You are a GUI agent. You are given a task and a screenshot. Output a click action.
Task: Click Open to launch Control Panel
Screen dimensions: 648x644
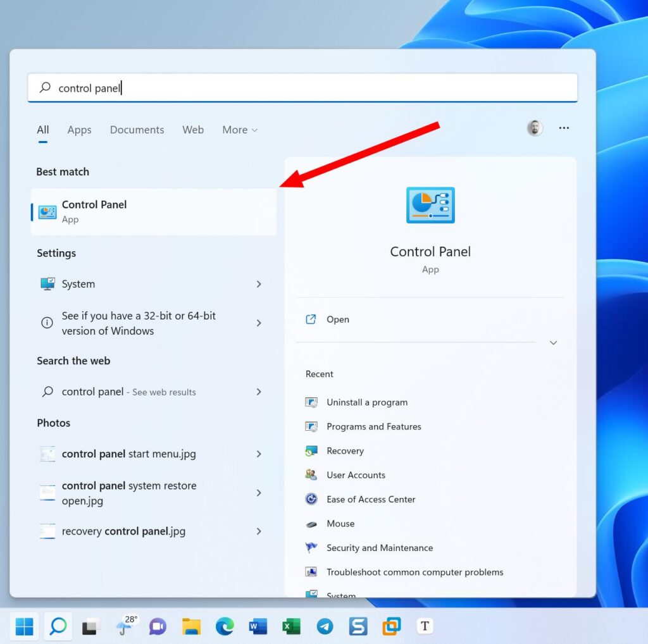337,319
